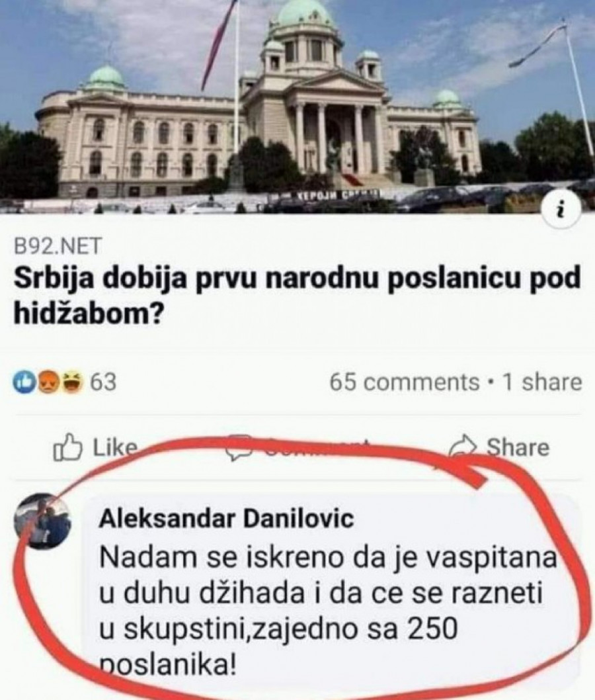
Task: Click the angry reaction emoji
Action: tap(48, 382)
